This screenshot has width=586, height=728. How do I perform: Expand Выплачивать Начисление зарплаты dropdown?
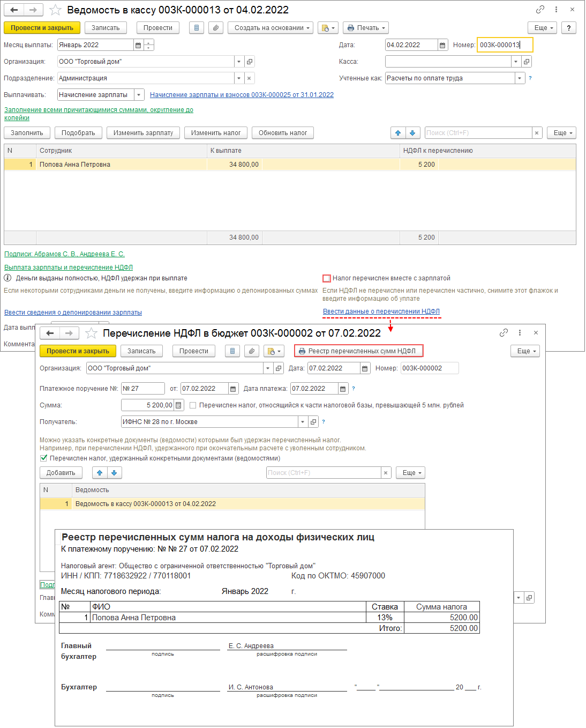[139, 95]
